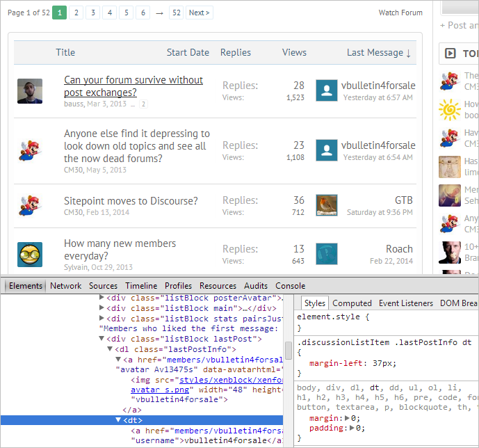
Task: Go to page 4 of the forum
Action: point(110,13)
